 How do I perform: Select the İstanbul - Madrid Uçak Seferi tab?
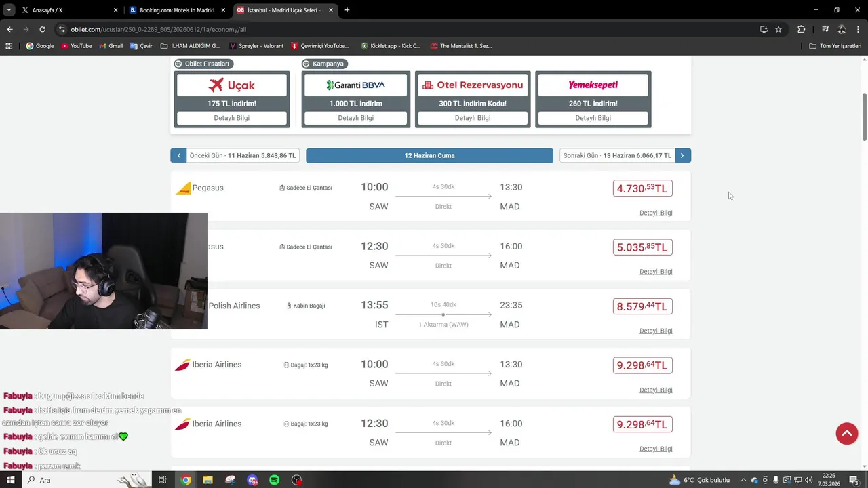pyautogui.click(x=284, y=10)
